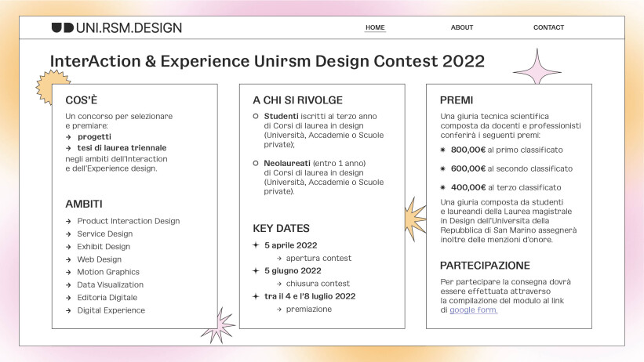Open the CONTACT navigation item
Viewport: 644px width, 362px height.
point(548,27)
